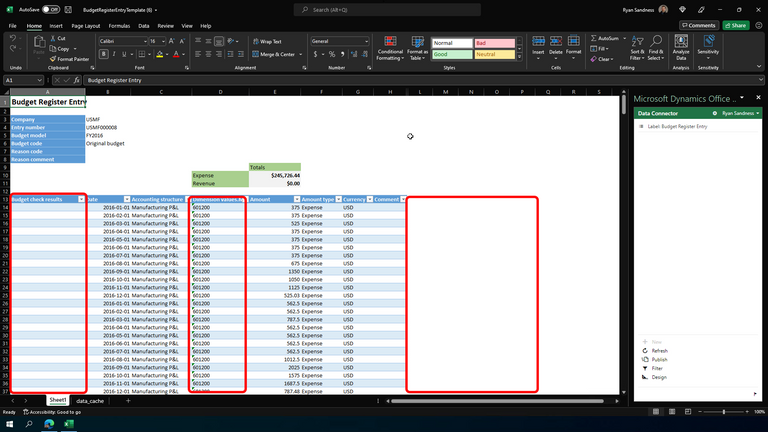Click Filter in the Data Connector
This screenshot has height=432, width=768.
click(652, 368)
